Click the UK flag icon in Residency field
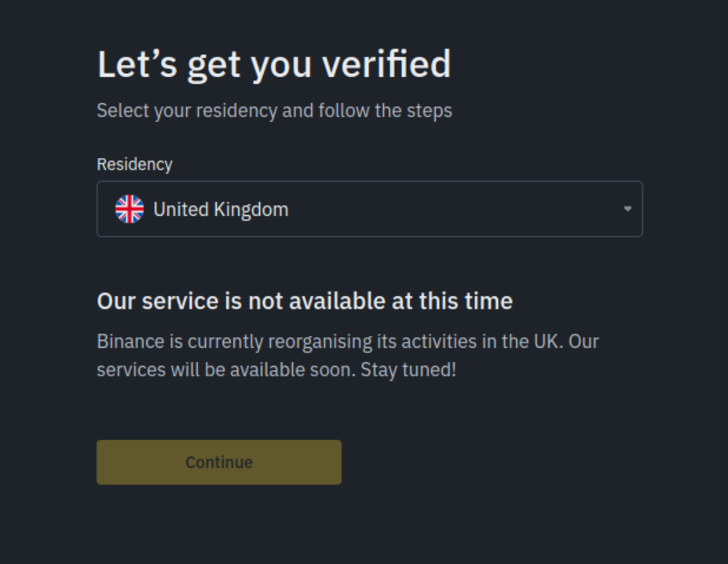The image size is (728, 564). (x=130, y=209)
